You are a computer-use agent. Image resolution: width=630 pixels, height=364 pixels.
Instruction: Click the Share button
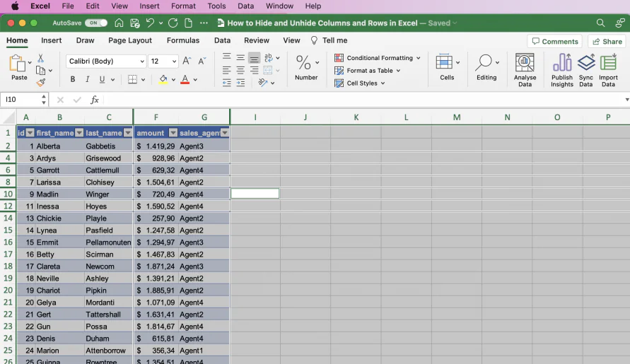point(607,42)
